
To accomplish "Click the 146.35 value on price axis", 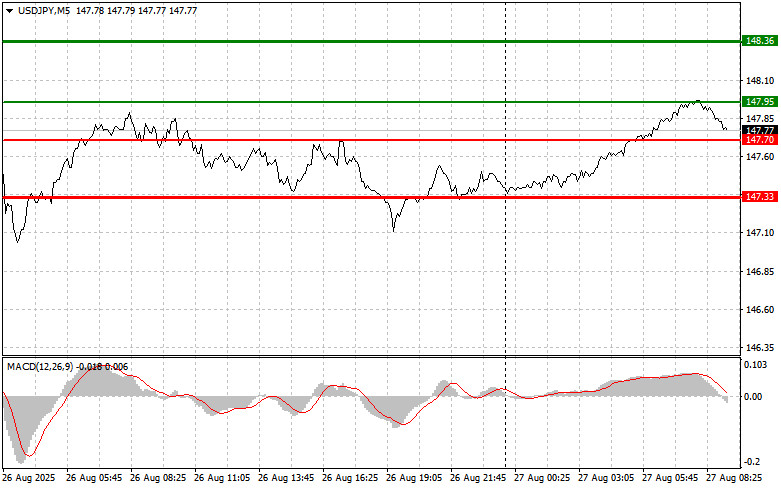I will click(x=759, y=348).
